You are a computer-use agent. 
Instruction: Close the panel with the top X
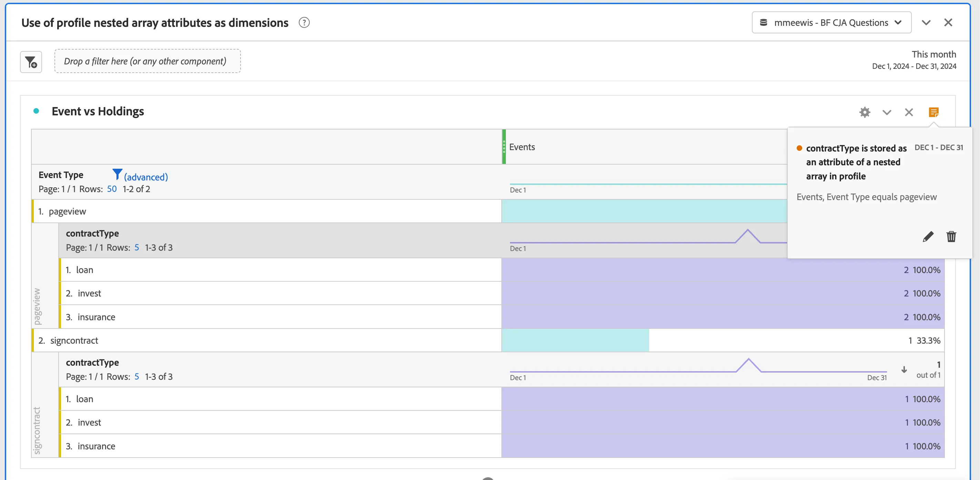948,22
